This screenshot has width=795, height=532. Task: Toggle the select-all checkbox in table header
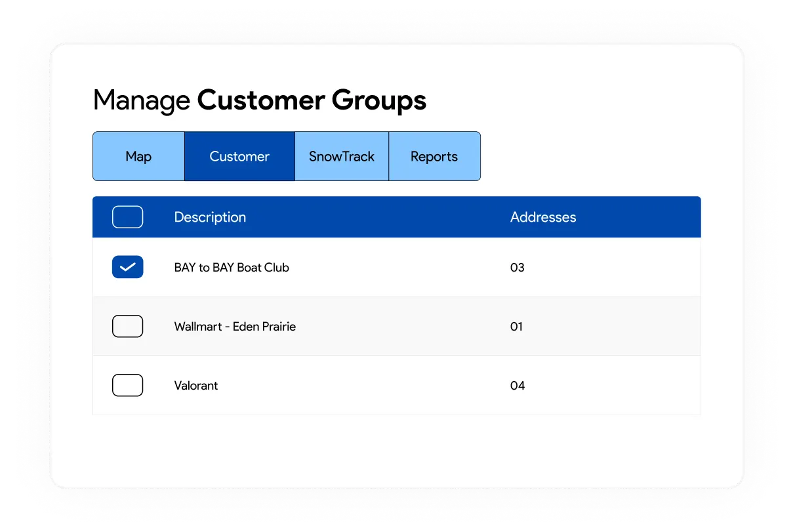(127, 217)
